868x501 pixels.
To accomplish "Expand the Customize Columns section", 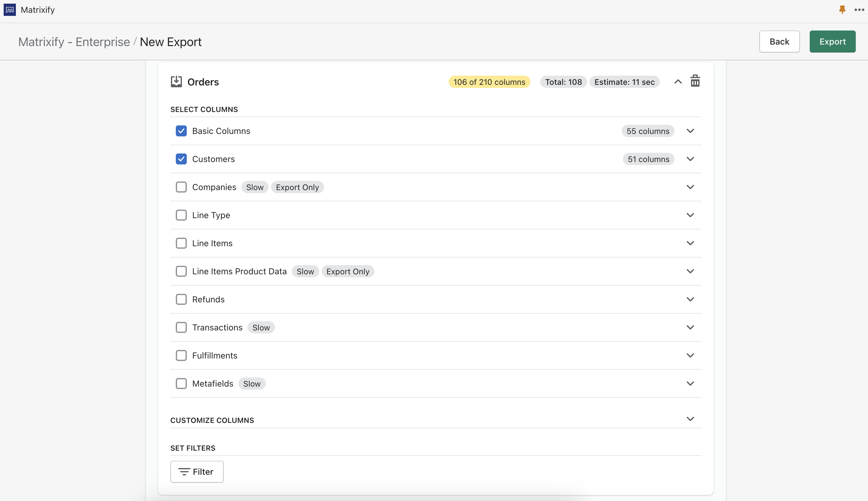I will pos(690,419).
